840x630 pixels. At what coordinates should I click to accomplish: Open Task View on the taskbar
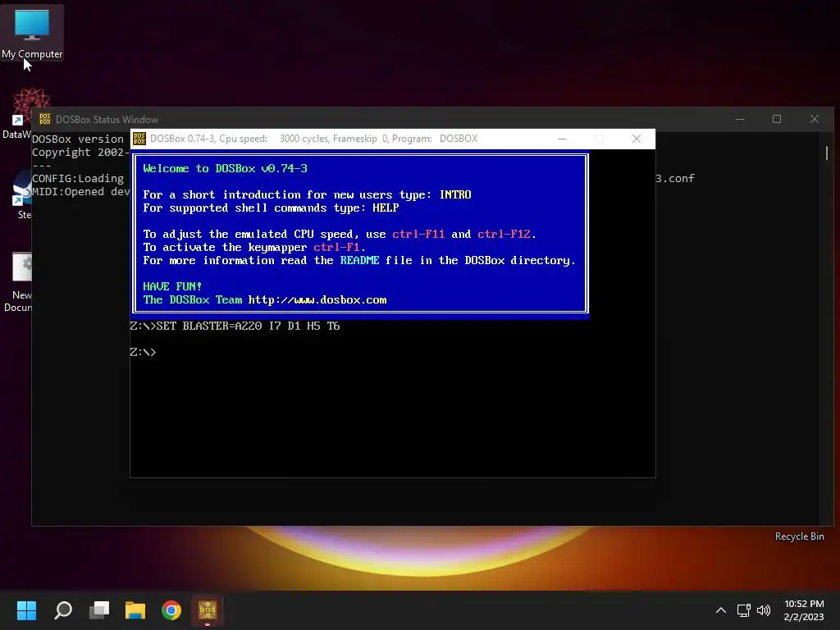(99, 610)
